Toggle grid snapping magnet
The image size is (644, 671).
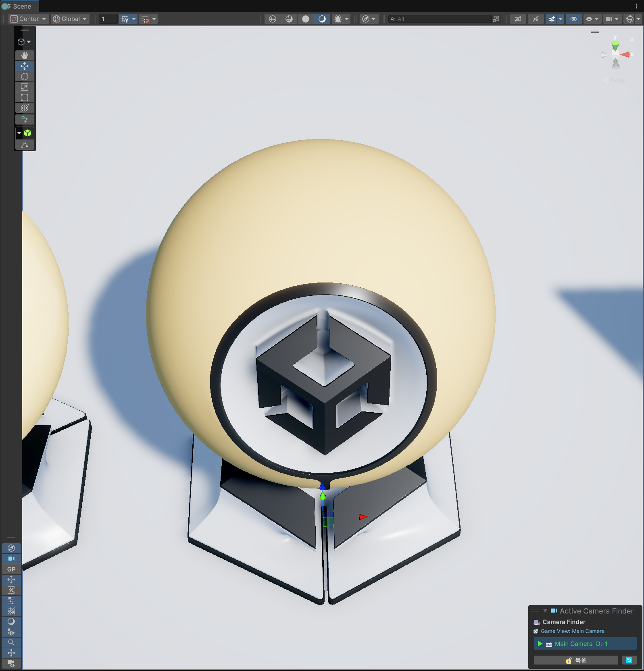(145, 19)
